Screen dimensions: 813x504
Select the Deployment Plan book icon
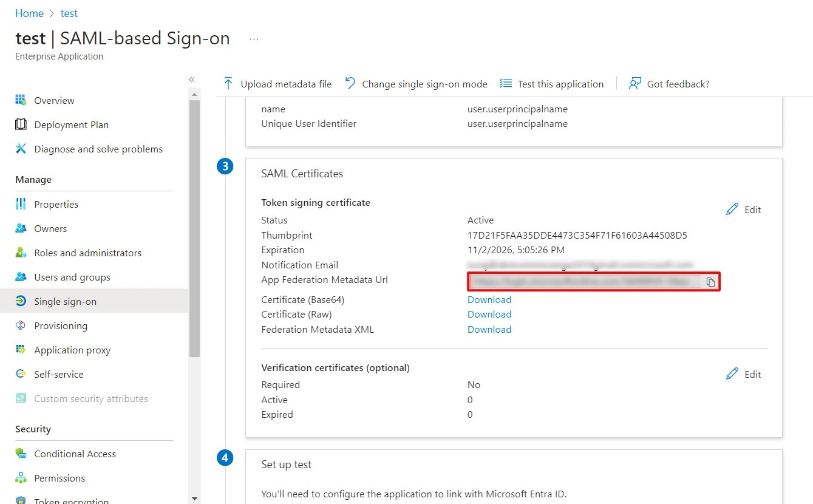(21, 124)
